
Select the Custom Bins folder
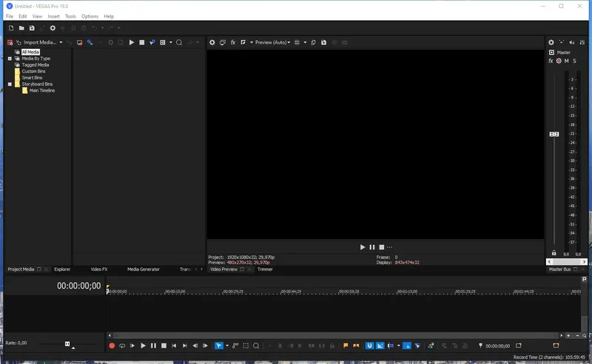coord(33,71)
